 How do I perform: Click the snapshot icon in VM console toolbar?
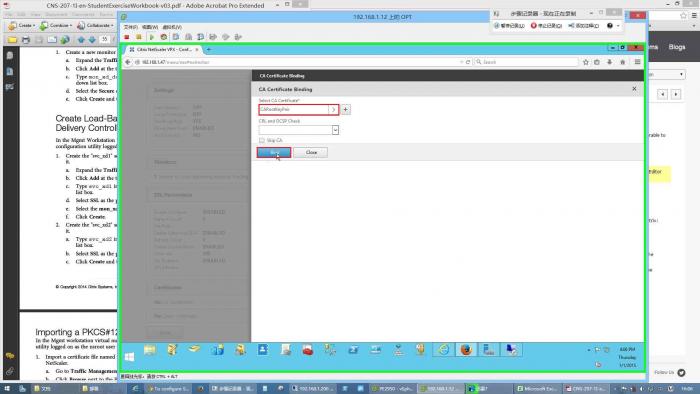pyautogui.click(x=176, y=37)
